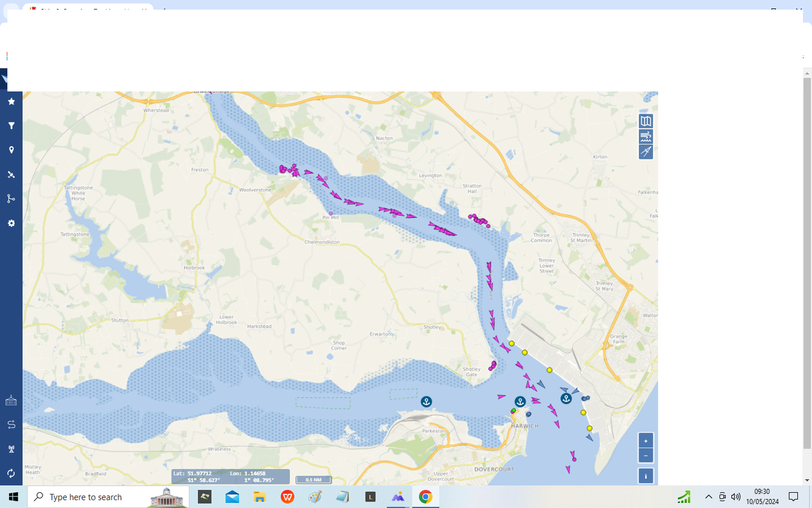812x508 pixels.
Task: Click the 0.5 NM scale bar
Action: coord(313,479)
